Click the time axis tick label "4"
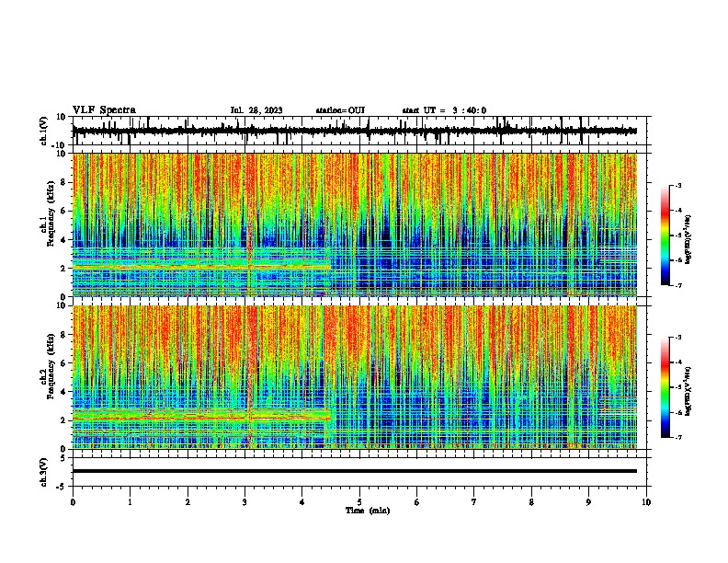The height and width of the screenshot is (563, 728). tap(302, 502)
